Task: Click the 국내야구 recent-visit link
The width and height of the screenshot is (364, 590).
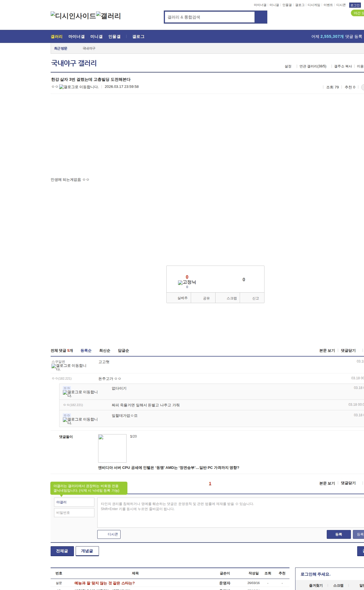Action: (x=89, y=49)
